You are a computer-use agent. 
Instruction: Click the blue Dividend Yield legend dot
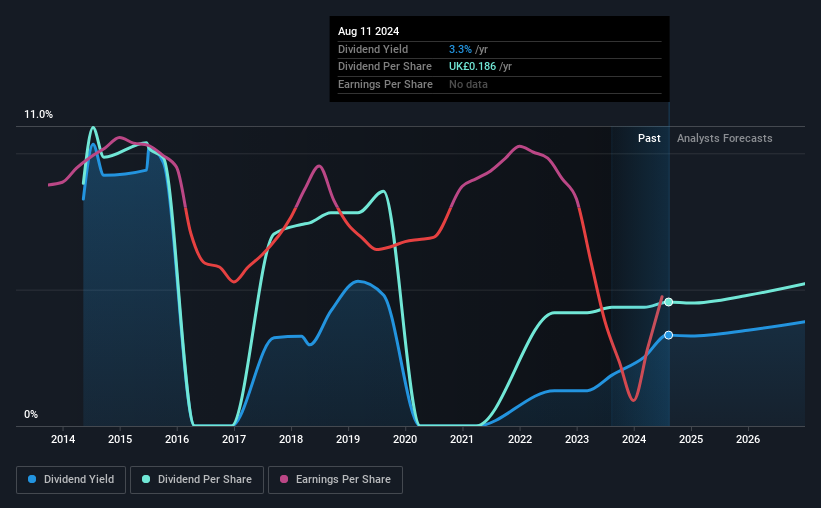point(32,479)
